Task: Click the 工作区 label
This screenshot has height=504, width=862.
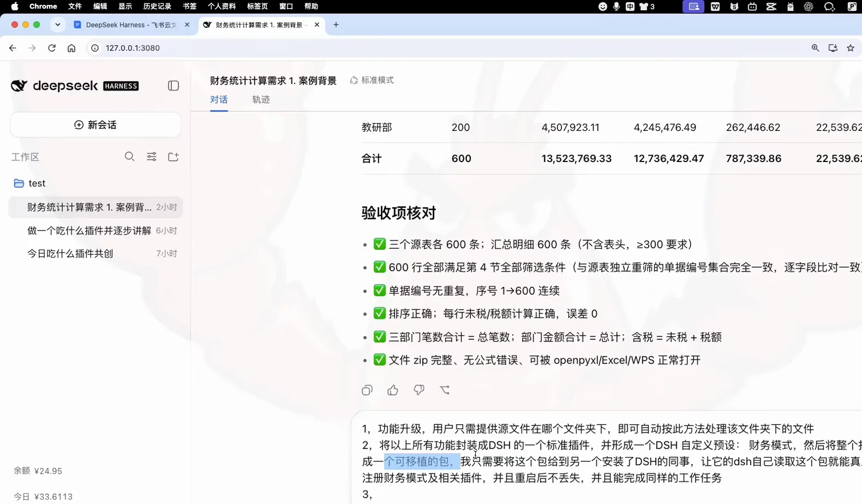Action: coord(25,157)
